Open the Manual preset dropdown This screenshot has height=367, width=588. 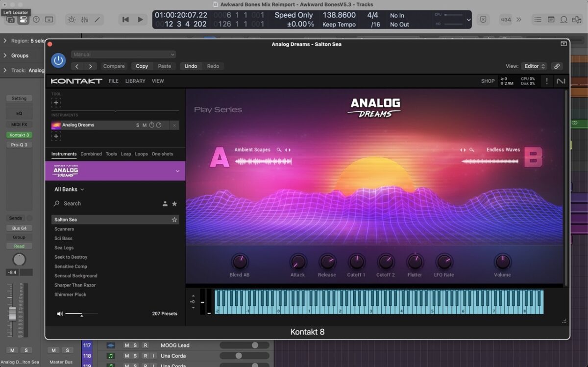pos(123,54)
